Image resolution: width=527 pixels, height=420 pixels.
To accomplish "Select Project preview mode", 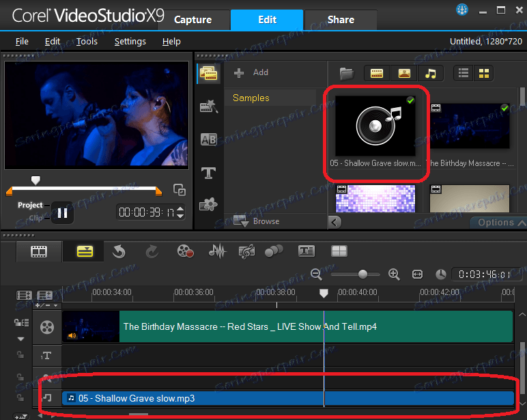I will tap(30, 205).
